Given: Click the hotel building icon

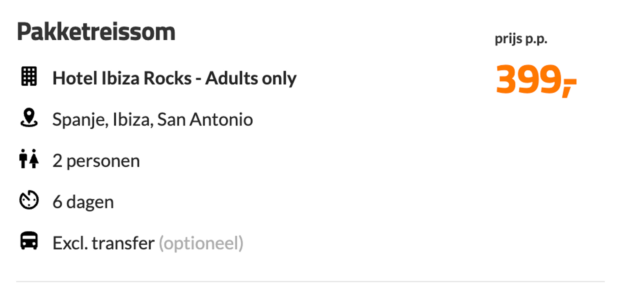Looking at the screenshot, I should point(29,76).
